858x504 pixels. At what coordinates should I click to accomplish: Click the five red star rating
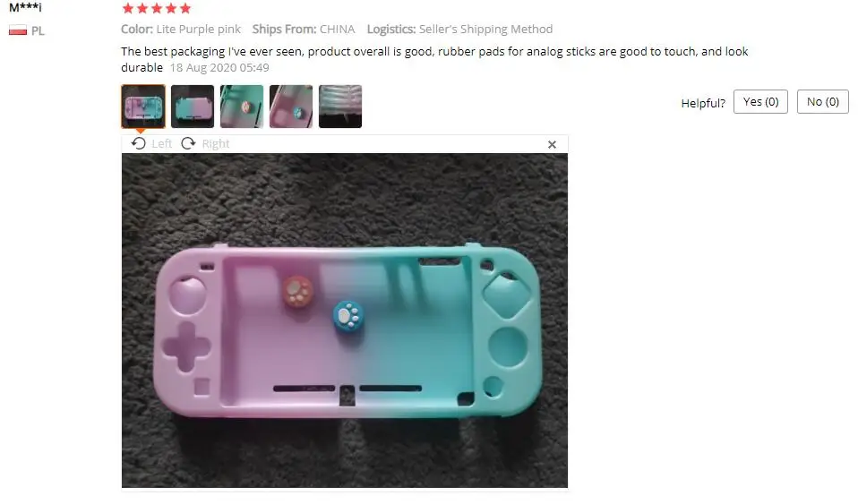click(x=157, y=8)
